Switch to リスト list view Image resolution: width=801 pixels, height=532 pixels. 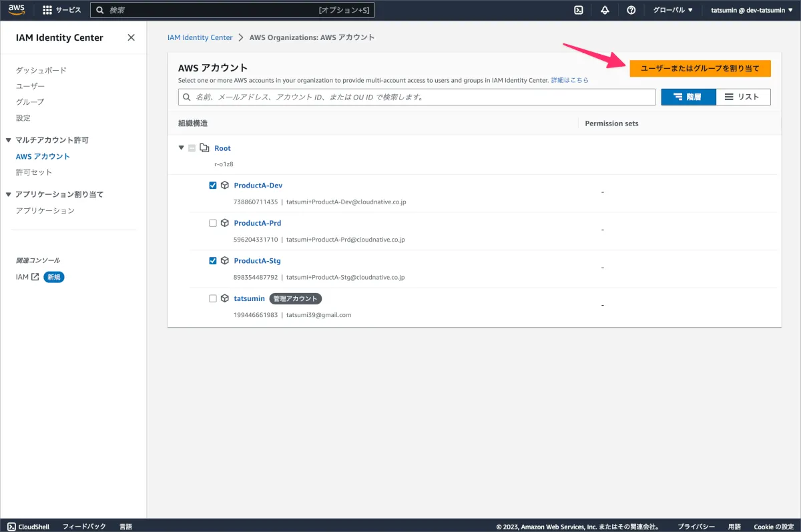[x=743, y=97]
